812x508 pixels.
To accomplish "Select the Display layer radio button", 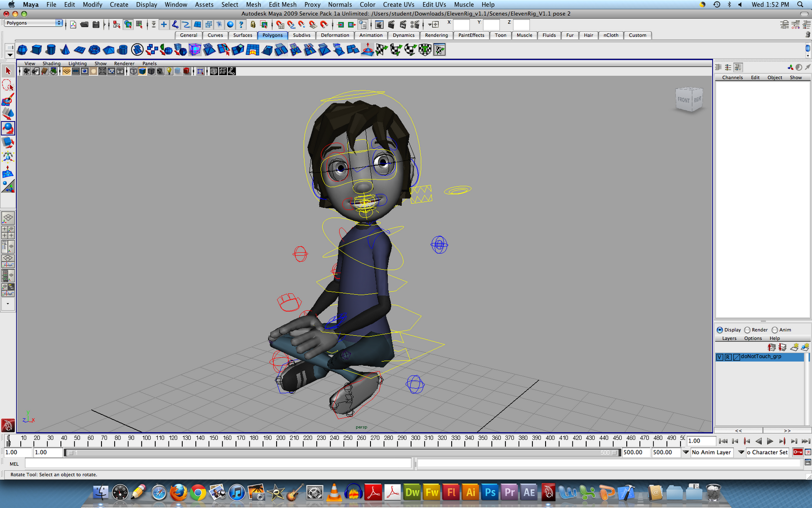I will click(x=720, y=330).
